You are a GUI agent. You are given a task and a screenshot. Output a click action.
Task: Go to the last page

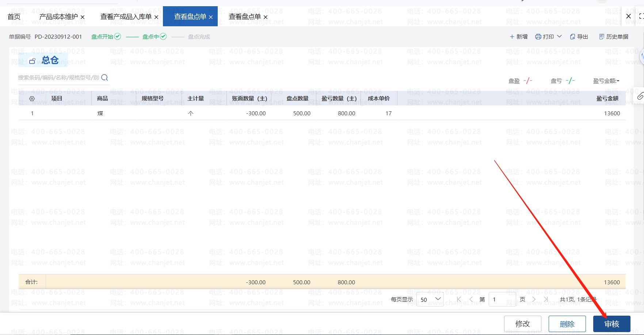pos(546,299)
